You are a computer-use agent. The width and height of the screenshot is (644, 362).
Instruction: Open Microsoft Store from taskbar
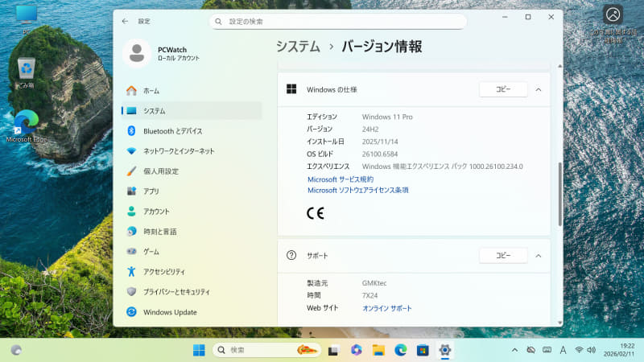click(x=423, y=350)
